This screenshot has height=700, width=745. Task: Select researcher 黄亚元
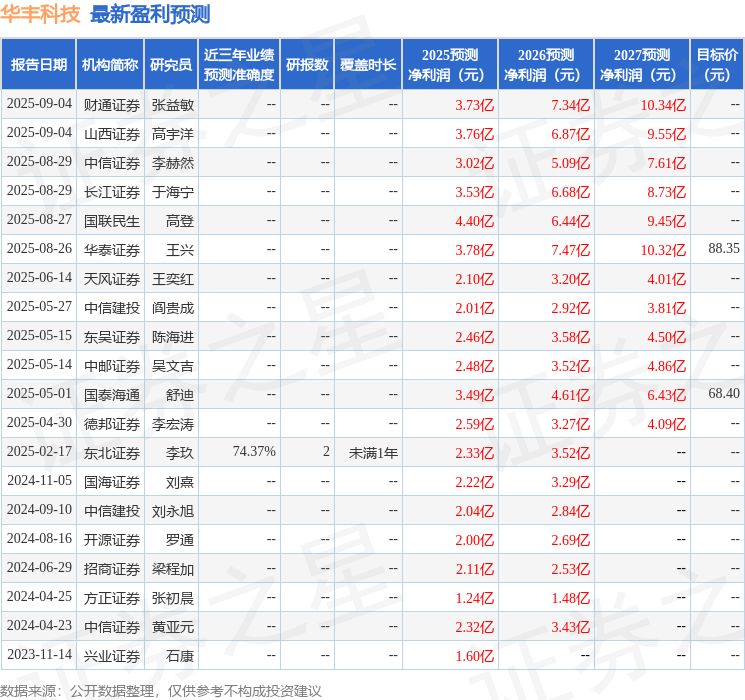coord(173,627)
